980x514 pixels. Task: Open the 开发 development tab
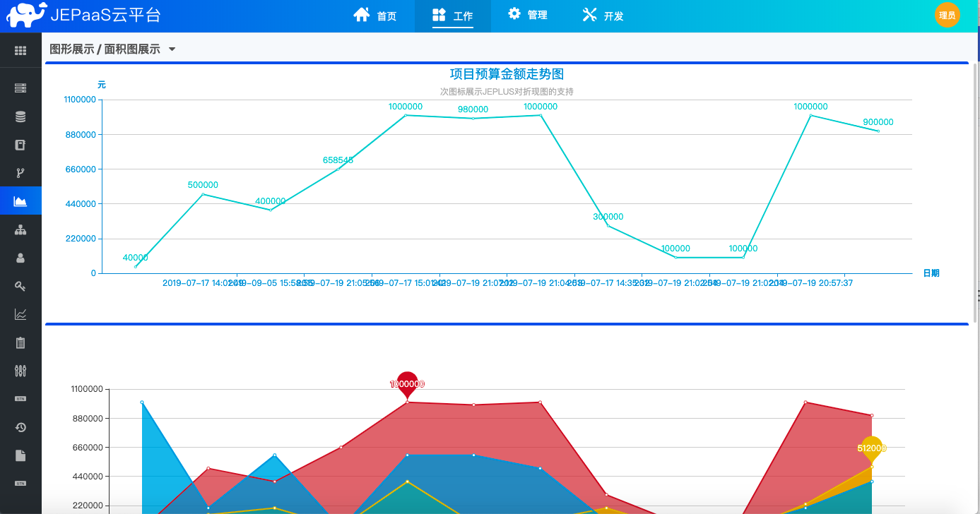click(x=603, y=16)
